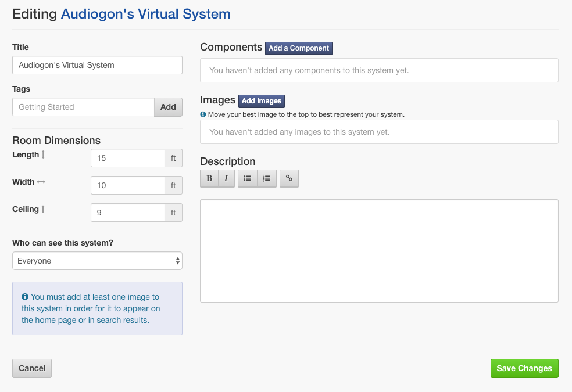Save Changes to the system
This screenshot has height=392, width=572.
click(524, 368)
